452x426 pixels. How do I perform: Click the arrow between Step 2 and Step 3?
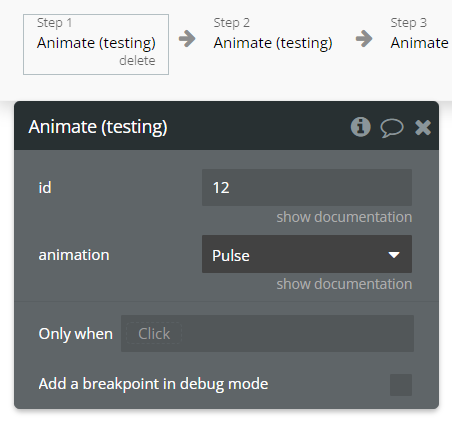(x=364, y=39)
